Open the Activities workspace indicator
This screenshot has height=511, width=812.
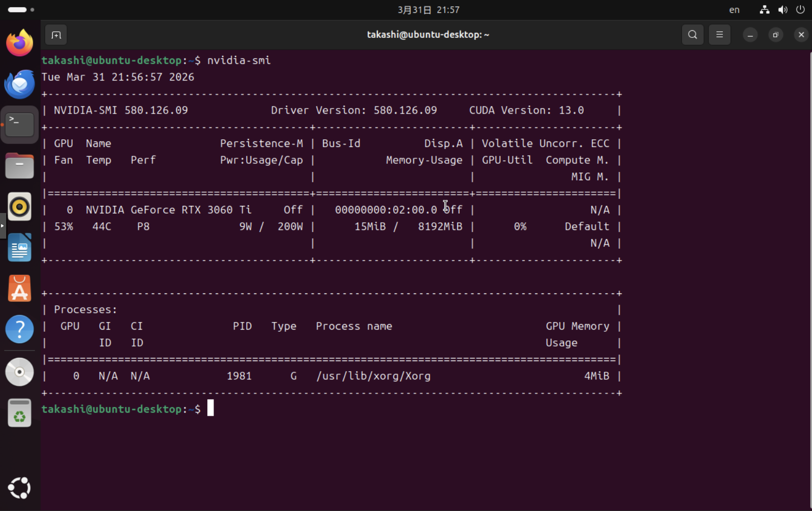(21, 10)
